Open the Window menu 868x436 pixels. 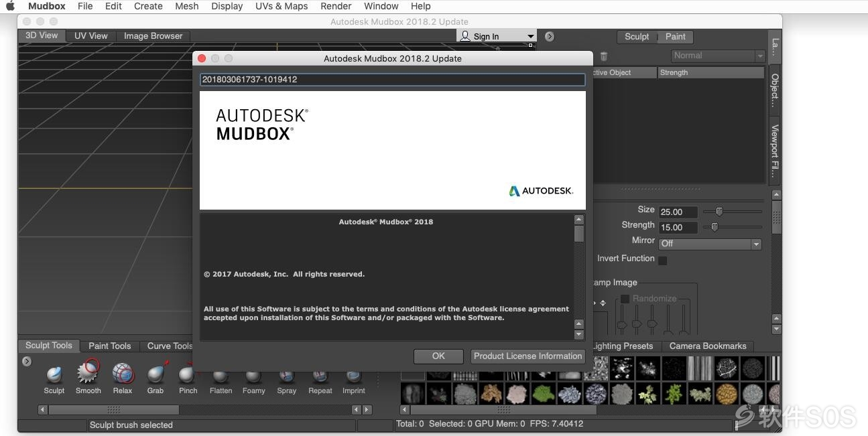pos(381,6)
